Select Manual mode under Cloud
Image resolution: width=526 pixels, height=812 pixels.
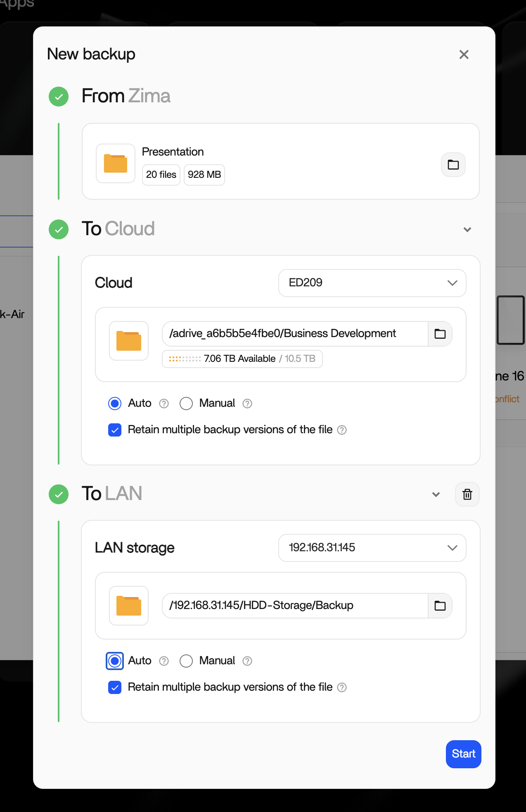186,404
